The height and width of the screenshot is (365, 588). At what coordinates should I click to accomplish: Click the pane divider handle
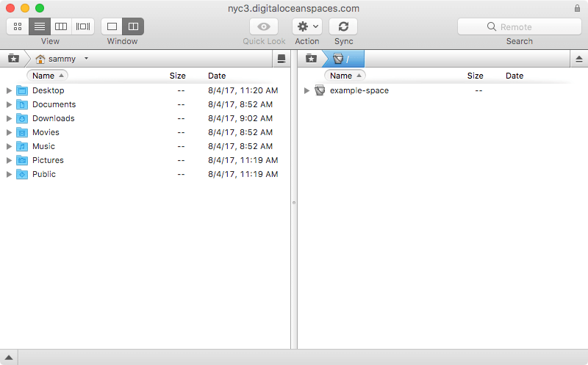(x=294, y=203)
